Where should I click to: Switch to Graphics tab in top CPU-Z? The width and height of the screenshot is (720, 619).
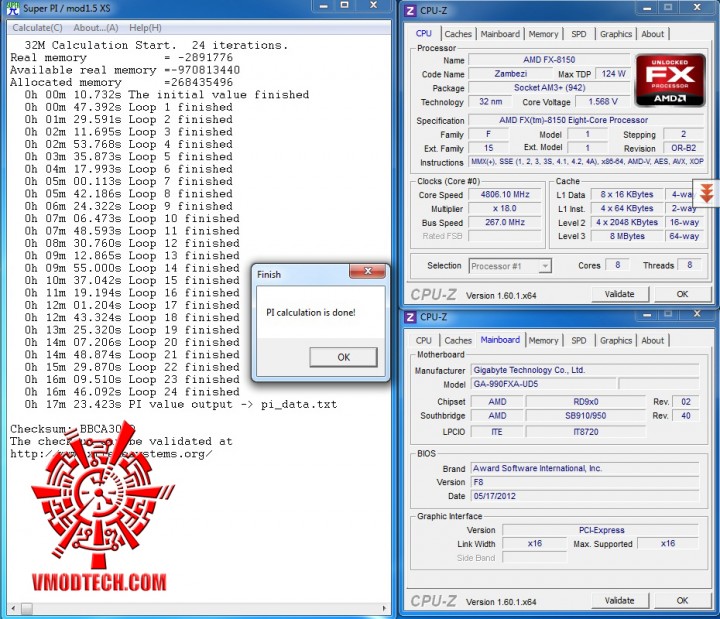[616, 34]
